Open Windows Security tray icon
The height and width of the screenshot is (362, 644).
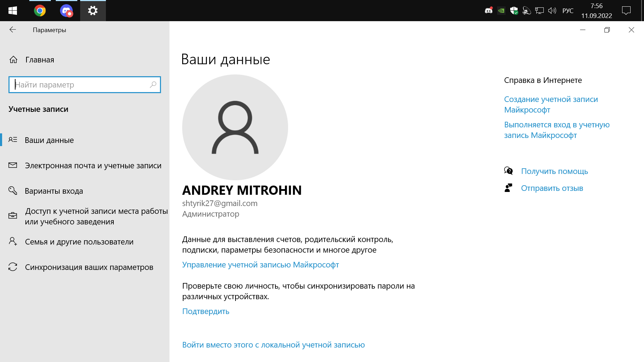coord(514,11)
